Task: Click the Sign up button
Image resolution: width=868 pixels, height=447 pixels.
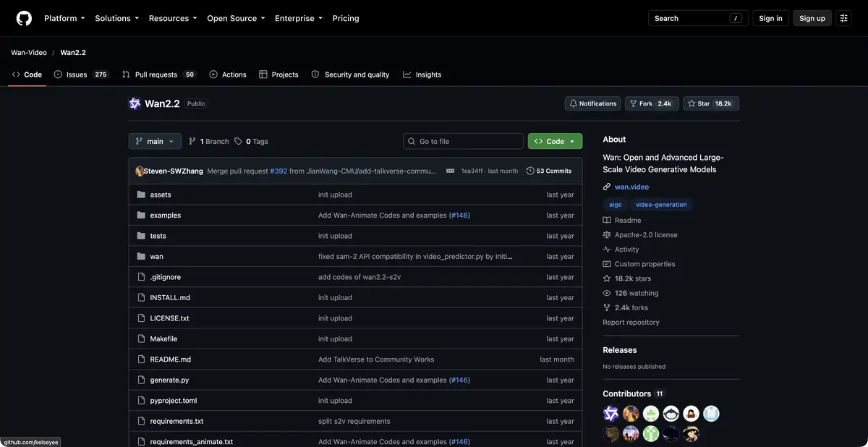Action: coord(812,18)
